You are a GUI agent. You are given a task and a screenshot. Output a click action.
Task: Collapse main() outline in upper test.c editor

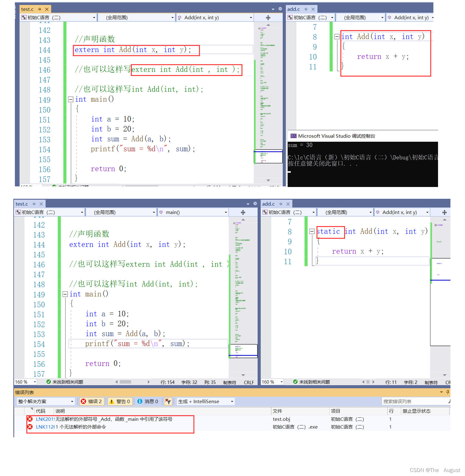coord(70,99)
